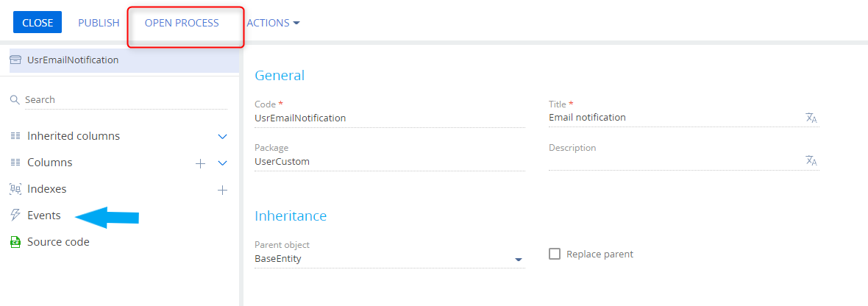Add a new index with plus icon
The height and width of the screenshot is (306, 868).
[222, 190]
